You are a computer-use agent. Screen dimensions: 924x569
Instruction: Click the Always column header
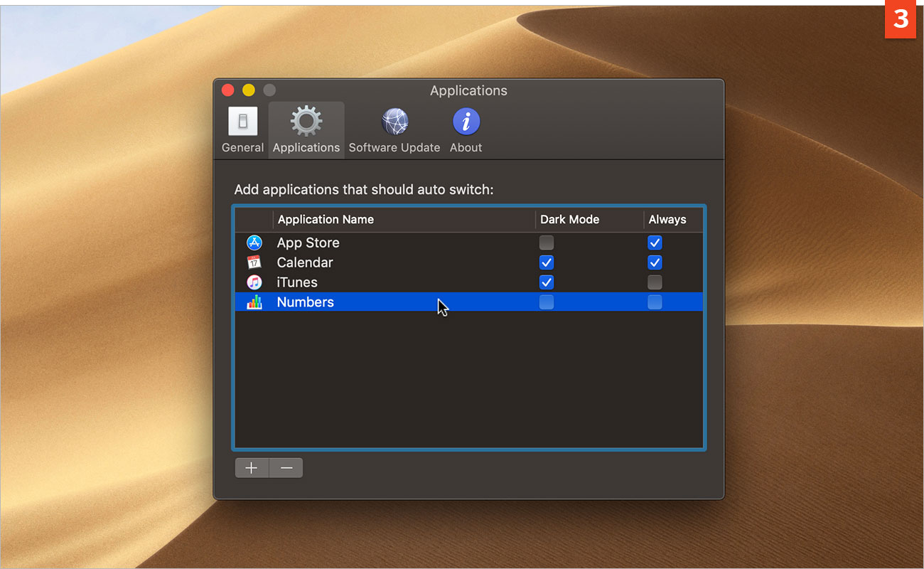pyautogui.click(x=673, y=220)
